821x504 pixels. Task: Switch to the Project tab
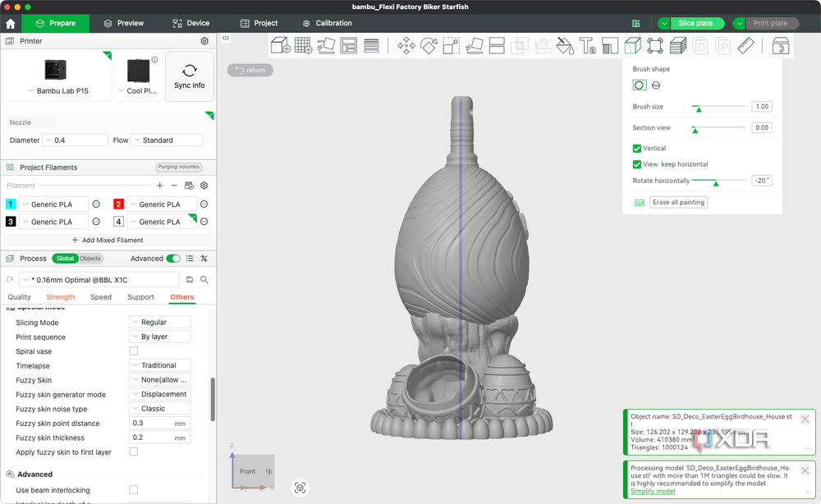(x=259, y=24)
